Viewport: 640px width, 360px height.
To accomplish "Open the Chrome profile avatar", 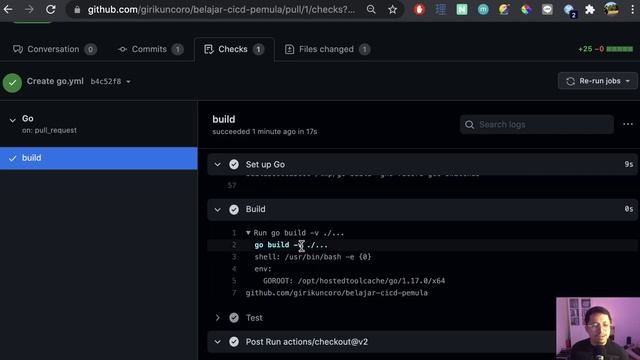I will tap(611, 9).
